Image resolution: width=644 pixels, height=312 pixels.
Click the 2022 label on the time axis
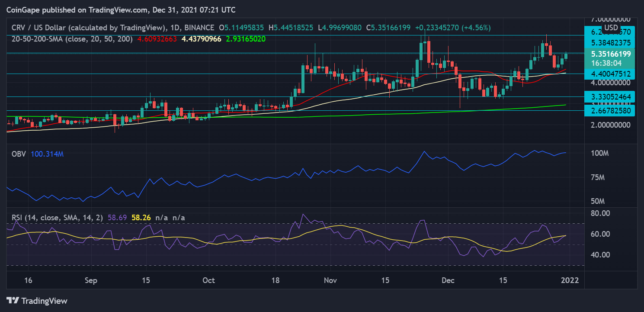[568, 280]
